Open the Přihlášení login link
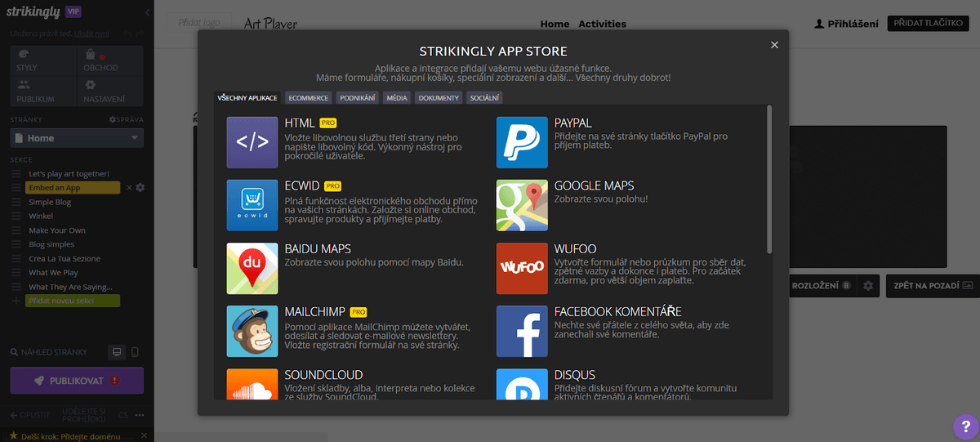This screenshot has width=980, height=442. pos(847,25)
